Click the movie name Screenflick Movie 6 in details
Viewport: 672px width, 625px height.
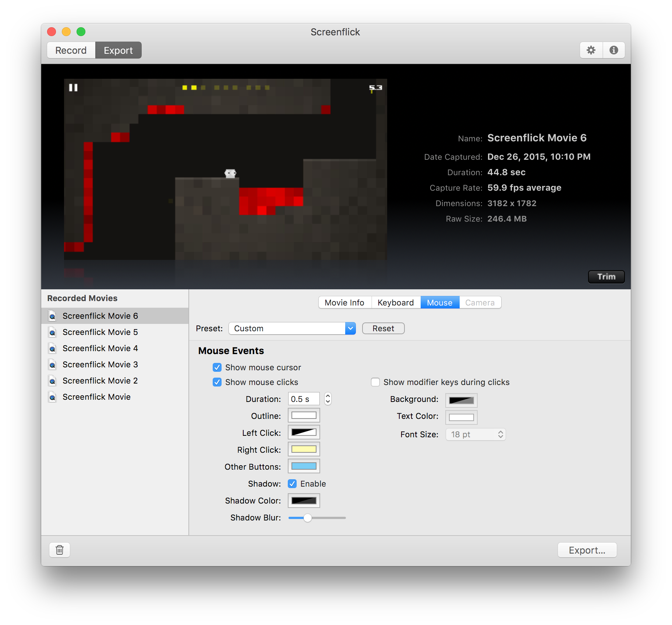coord(537,138)
